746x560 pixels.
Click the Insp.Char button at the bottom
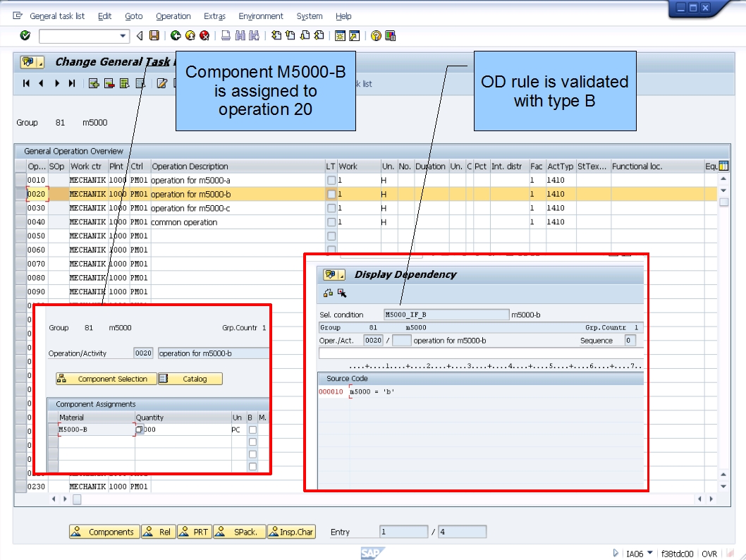291,532
